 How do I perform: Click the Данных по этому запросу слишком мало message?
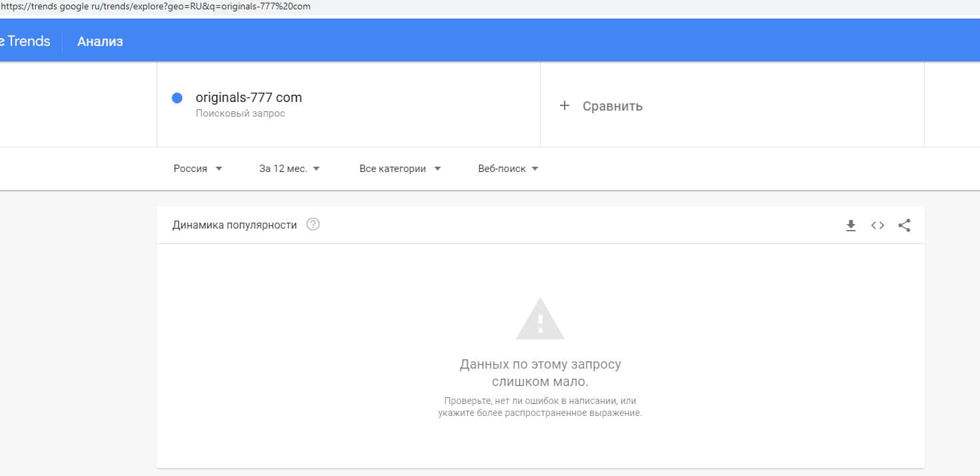[540, 373]
